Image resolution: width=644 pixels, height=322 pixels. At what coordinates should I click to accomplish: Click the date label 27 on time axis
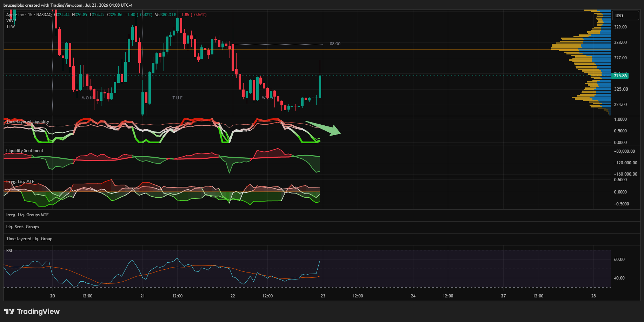[x=503, y=296]
